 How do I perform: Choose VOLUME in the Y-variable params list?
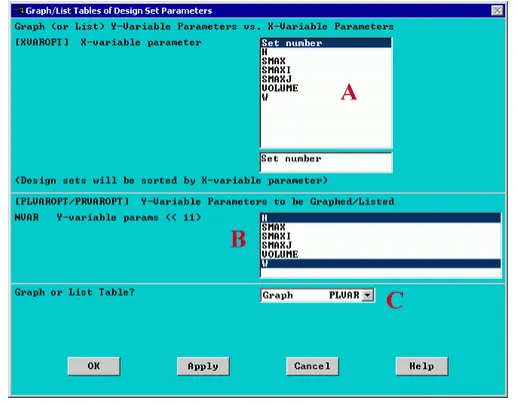point(380,254)
